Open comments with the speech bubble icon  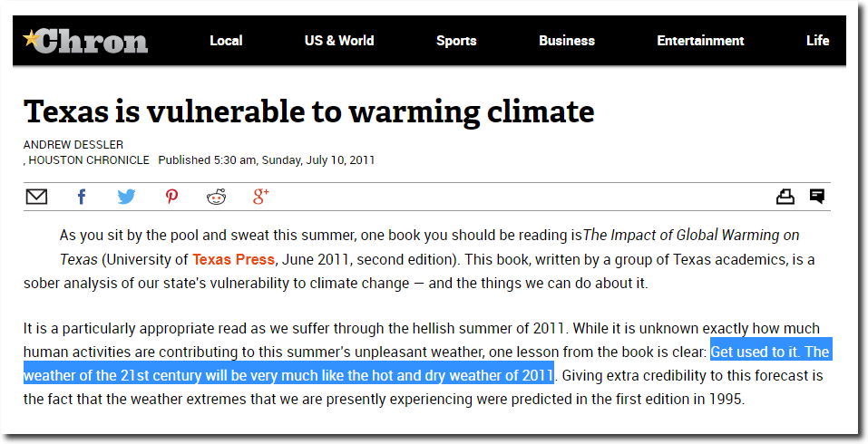[817, 196]
